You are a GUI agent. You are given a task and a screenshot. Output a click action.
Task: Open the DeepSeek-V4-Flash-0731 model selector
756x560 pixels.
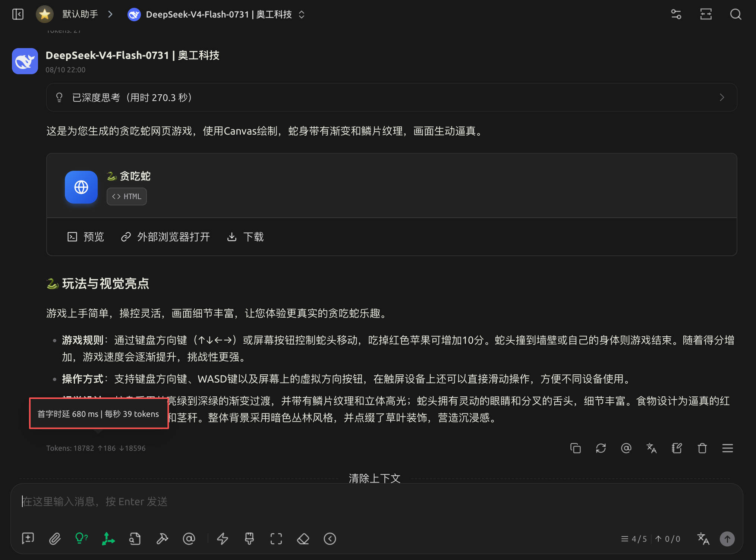217,14
